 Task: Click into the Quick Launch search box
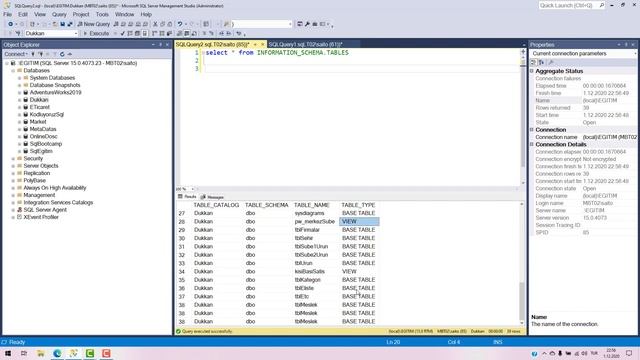[571, 5]
